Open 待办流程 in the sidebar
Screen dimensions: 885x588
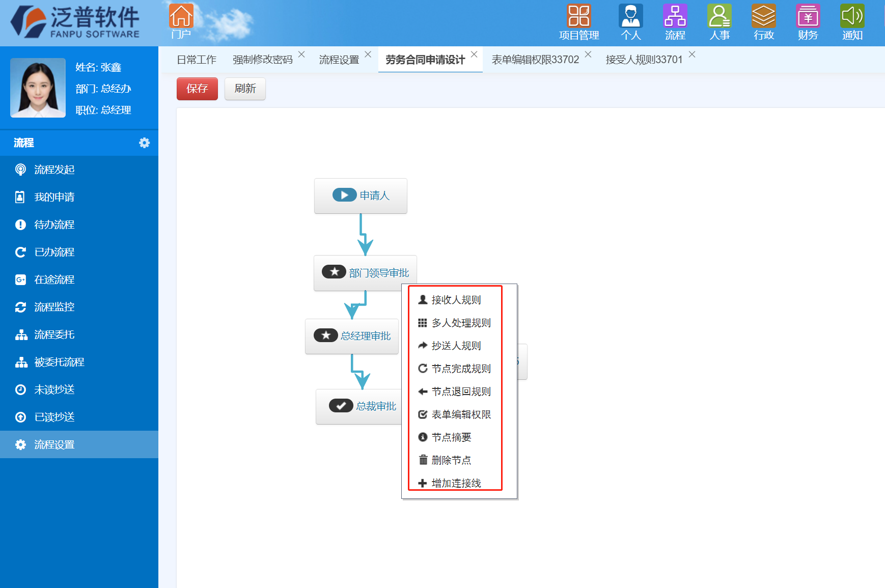click(x=54, y=225)
